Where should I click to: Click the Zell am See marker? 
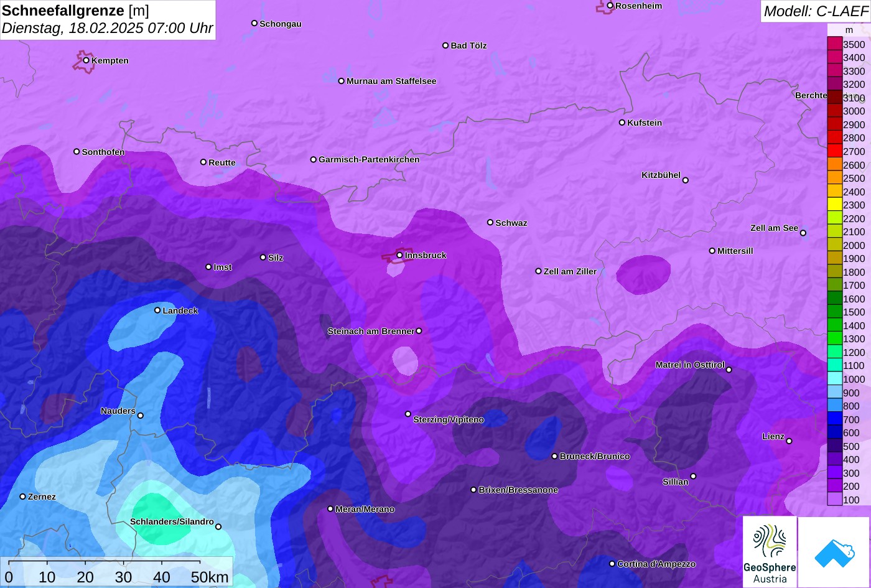pos(803,233)
